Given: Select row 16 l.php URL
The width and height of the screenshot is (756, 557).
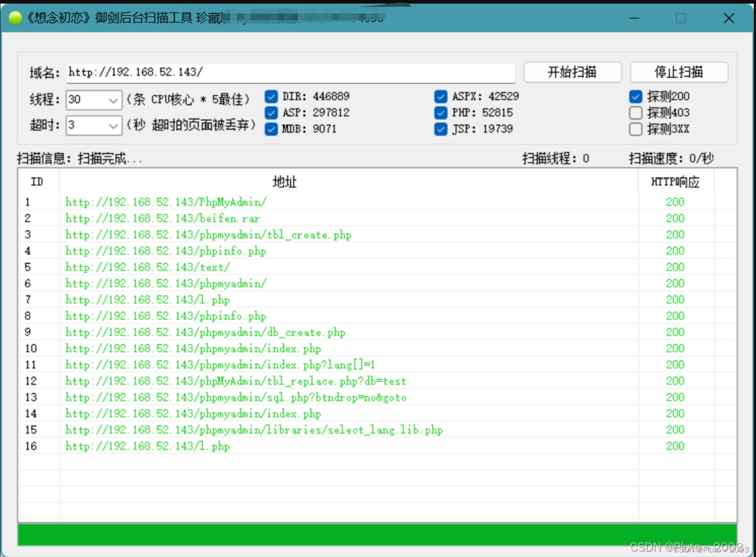Looking at the screenshot, I should coord(148,446).
